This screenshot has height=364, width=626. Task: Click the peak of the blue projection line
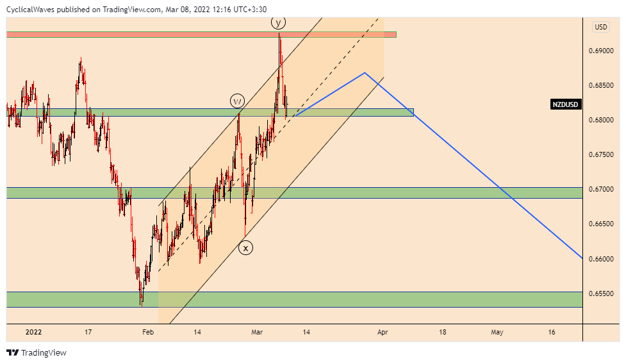pos(365,72)
